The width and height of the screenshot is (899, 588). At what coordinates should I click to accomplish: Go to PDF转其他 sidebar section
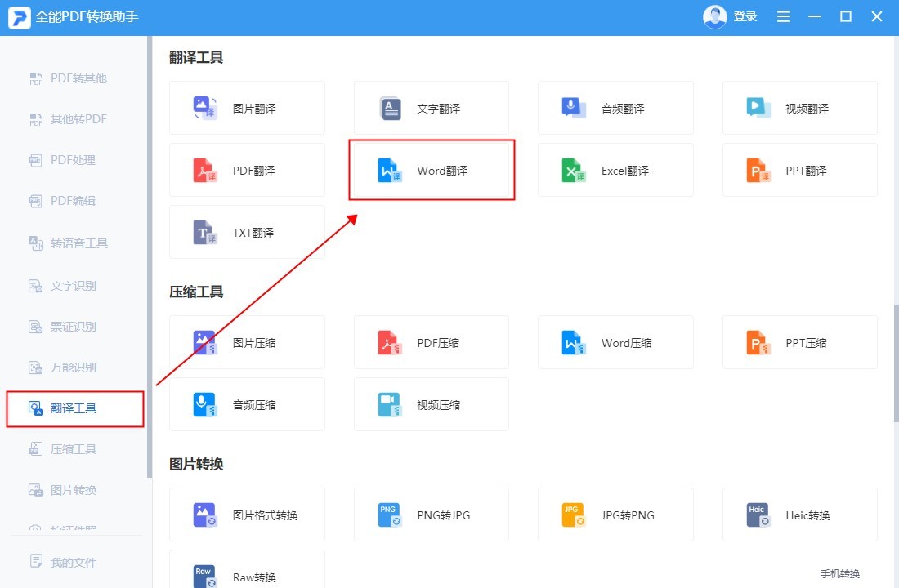click(x=78, y=78)
